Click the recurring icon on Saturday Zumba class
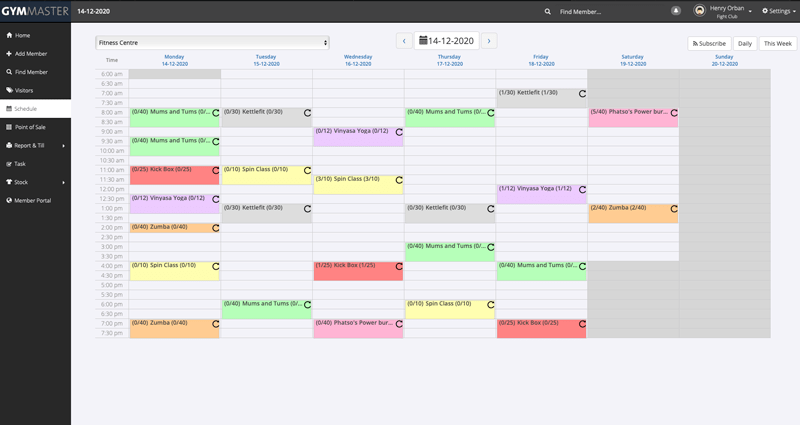800x425 pixels. 674,209
